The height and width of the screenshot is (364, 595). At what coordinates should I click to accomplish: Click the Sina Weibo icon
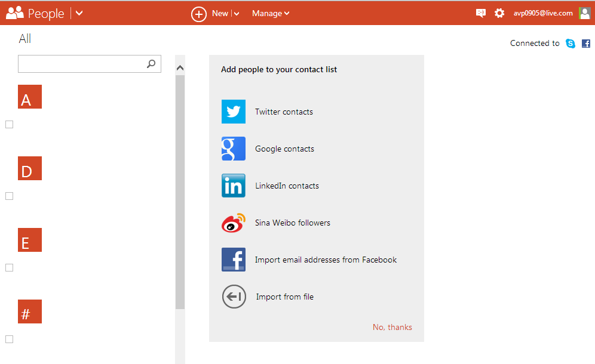click(233, 223)
